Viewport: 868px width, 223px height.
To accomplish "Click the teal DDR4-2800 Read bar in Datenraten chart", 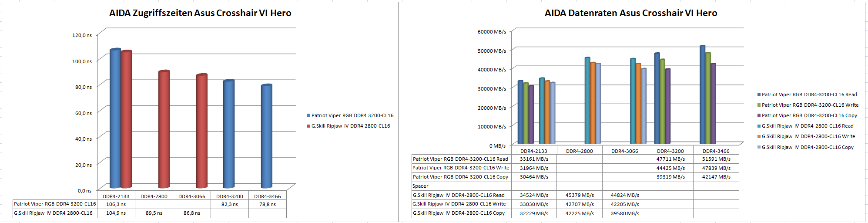I will [587, 100].
